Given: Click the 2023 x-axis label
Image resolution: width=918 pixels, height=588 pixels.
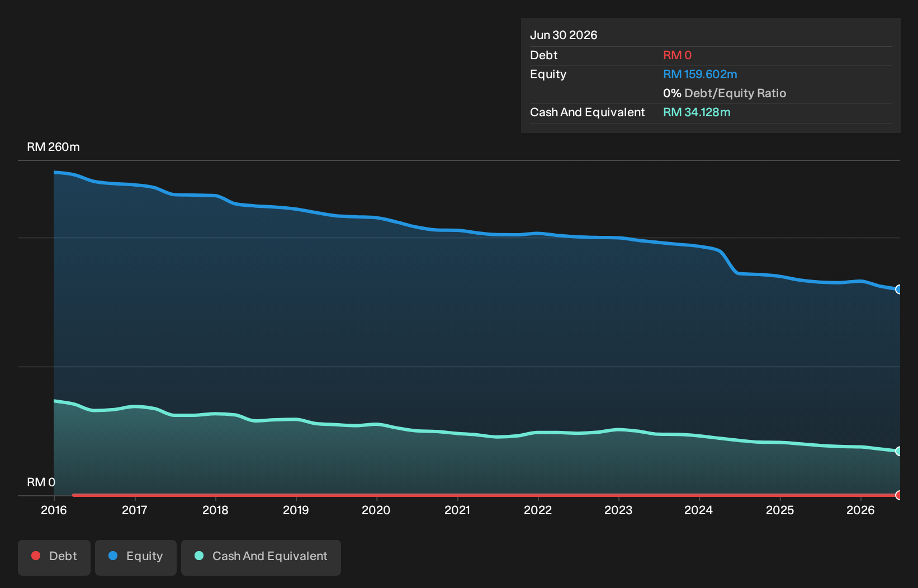Looking at the screenshot, I should point(618,510).
